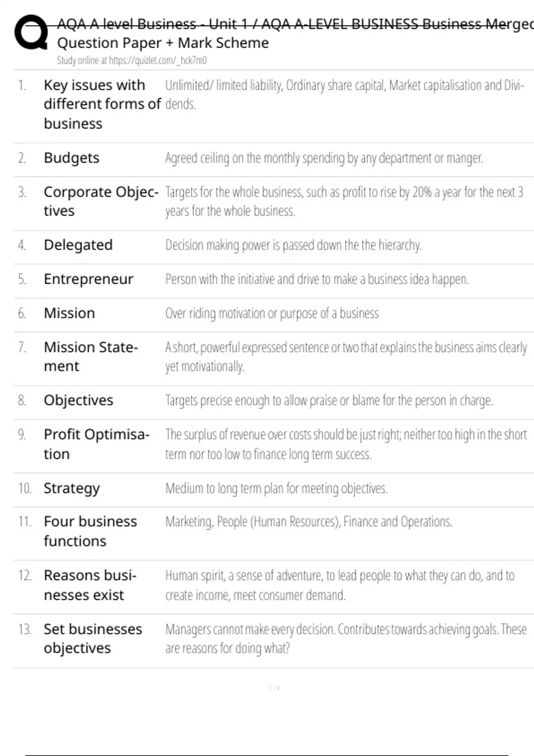Select the 'Four business functions' term
The image size is (534, 756).
point(90,531)
